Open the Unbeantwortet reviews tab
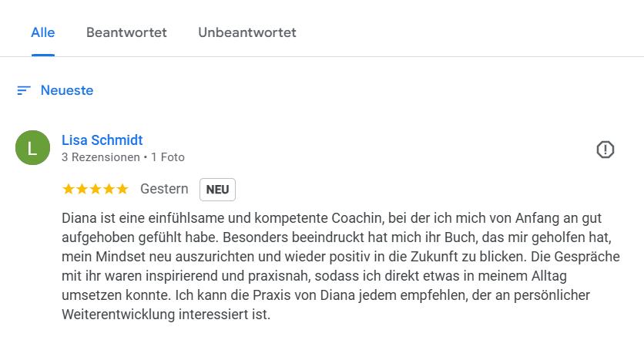The height and width of the screenshot is (340, 644). pyautogui.click(x=247, y=32)
